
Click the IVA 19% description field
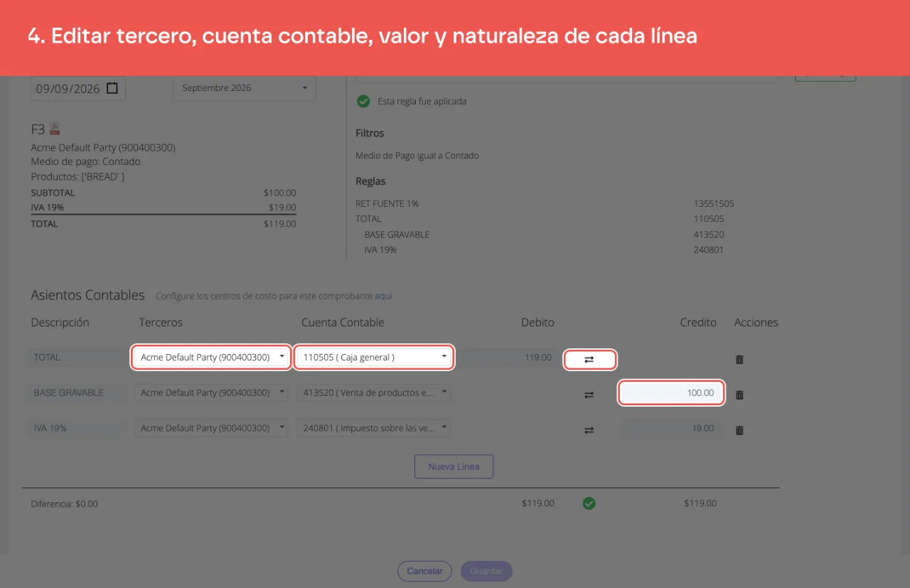[x=77, y=428]
